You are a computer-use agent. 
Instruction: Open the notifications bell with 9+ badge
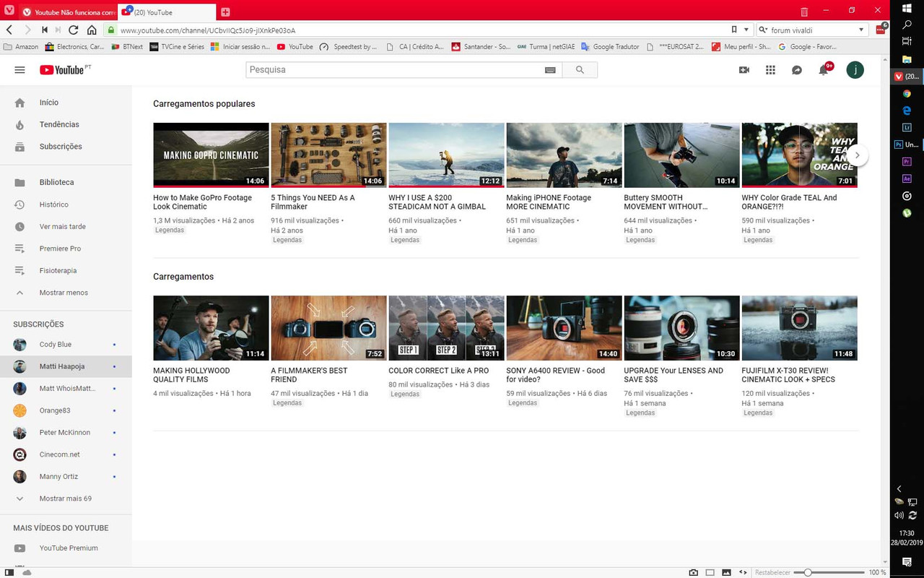click(x=824, y=69)
